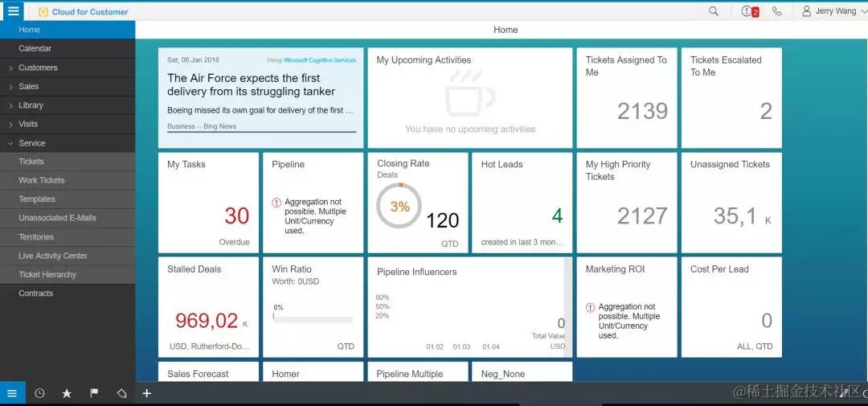Click the 'You have no upcoming activities' text
This screenshot has width=868, height=406.
470,129
